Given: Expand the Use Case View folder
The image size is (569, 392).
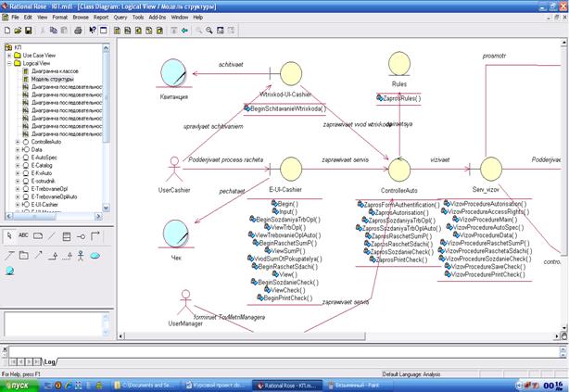Looking at the screenshot, I should (x=8, y=55).
